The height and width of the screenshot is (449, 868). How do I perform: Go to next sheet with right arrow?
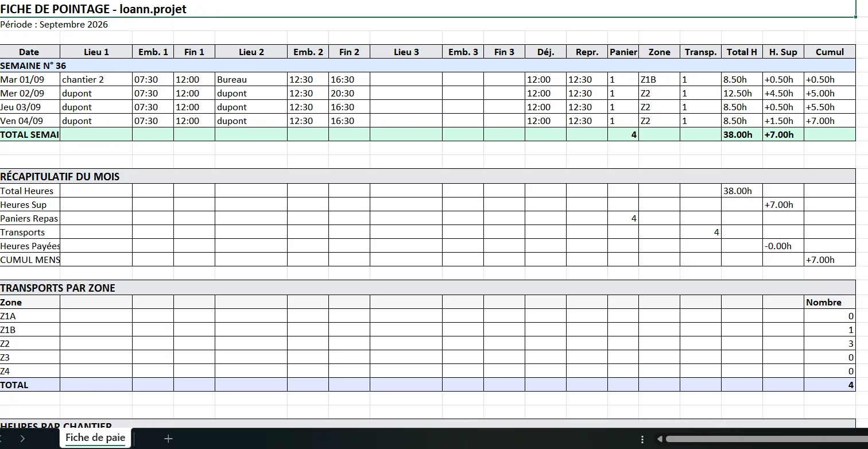(22, 439)
